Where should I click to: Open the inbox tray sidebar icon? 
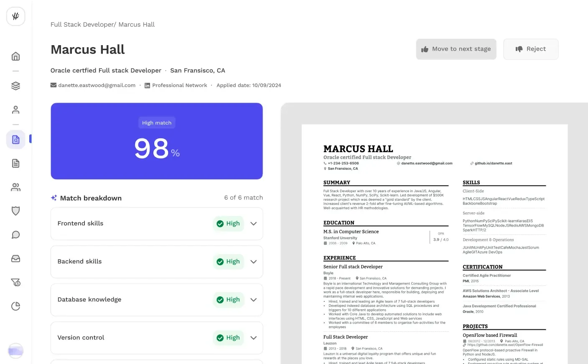(16, 259)
